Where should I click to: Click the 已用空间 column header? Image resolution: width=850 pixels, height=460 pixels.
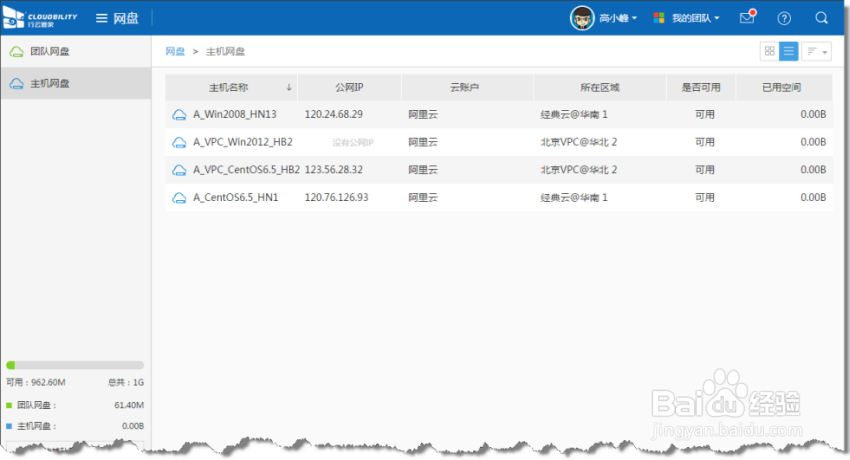pyautogui.click(x=782, y=87)
